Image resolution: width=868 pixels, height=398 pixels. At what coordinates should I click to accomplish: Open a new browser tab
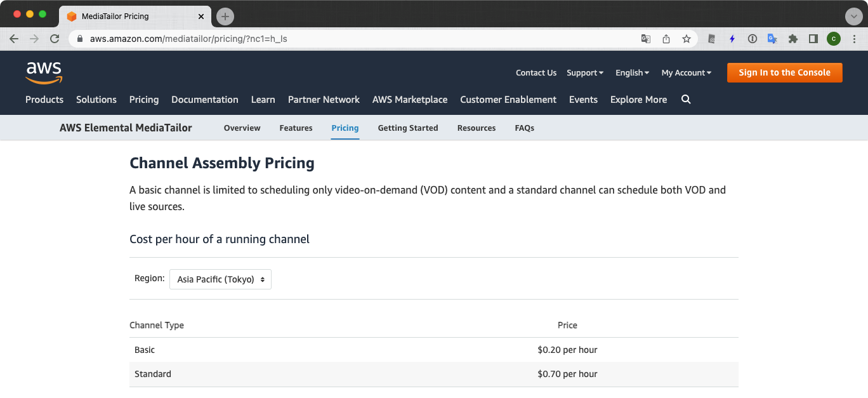(x=225, y=17)
